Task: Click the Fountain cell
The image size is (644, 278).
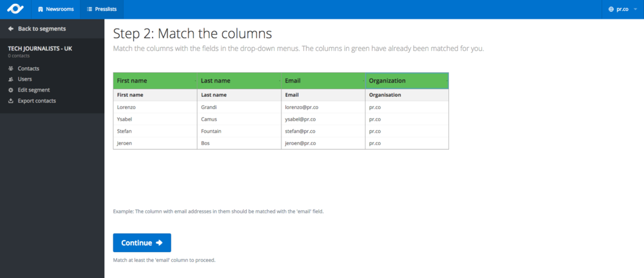Action: (239, 131)
